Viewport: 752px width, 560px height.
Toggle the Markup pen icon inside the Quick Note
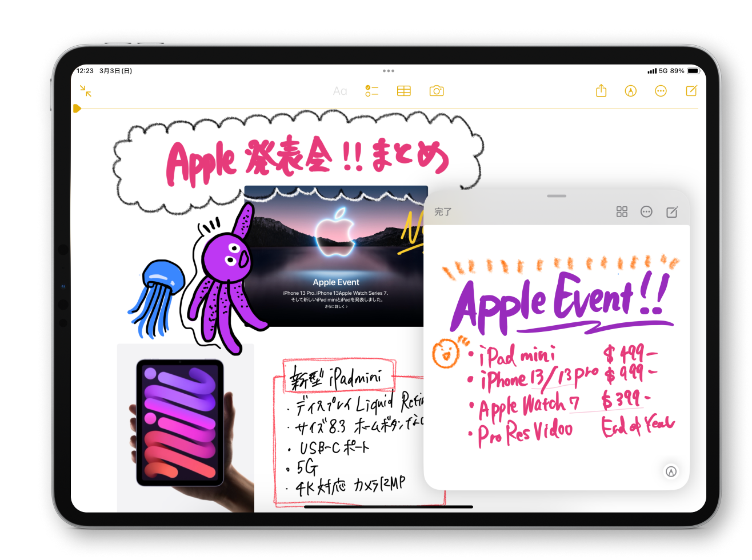tap(671, 471)
